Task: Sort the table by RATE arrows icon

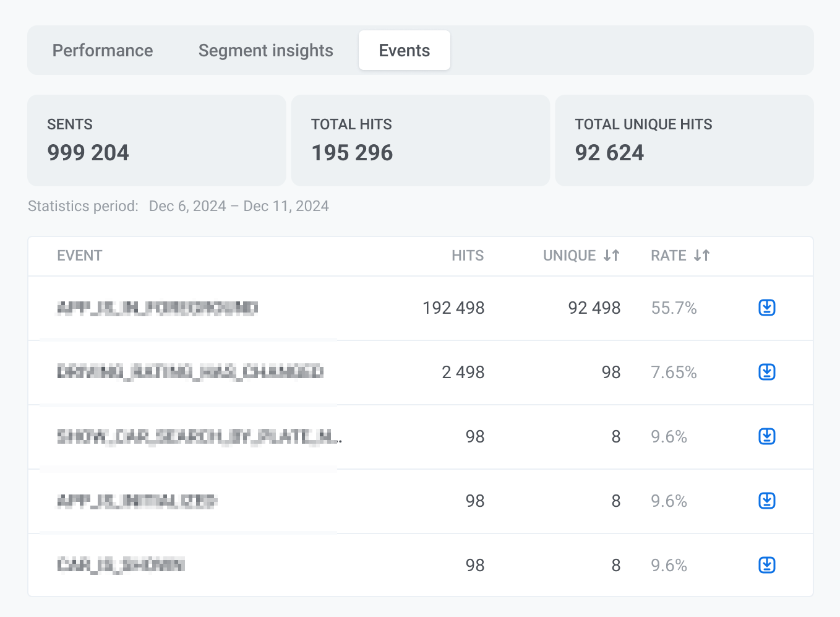Action: point(701,256)
